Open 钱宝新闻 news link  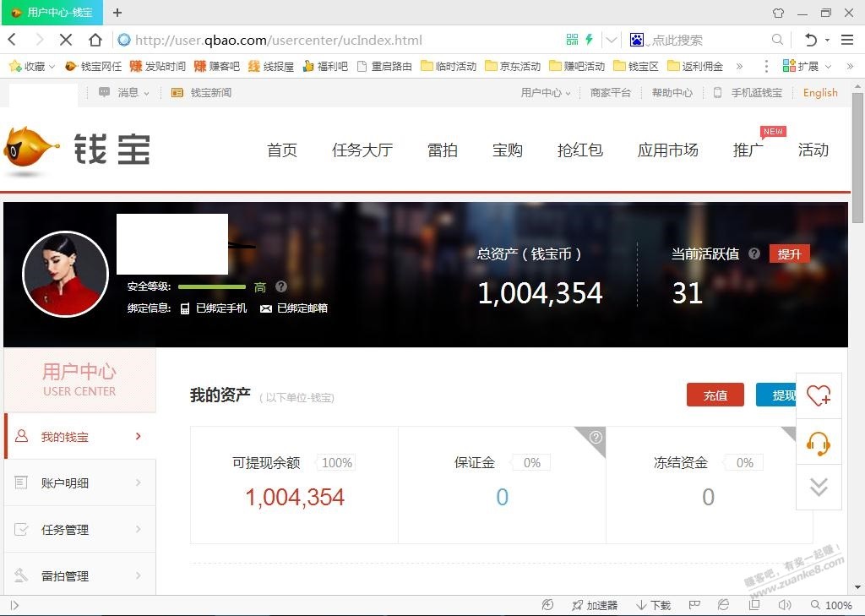click(201, 93)
